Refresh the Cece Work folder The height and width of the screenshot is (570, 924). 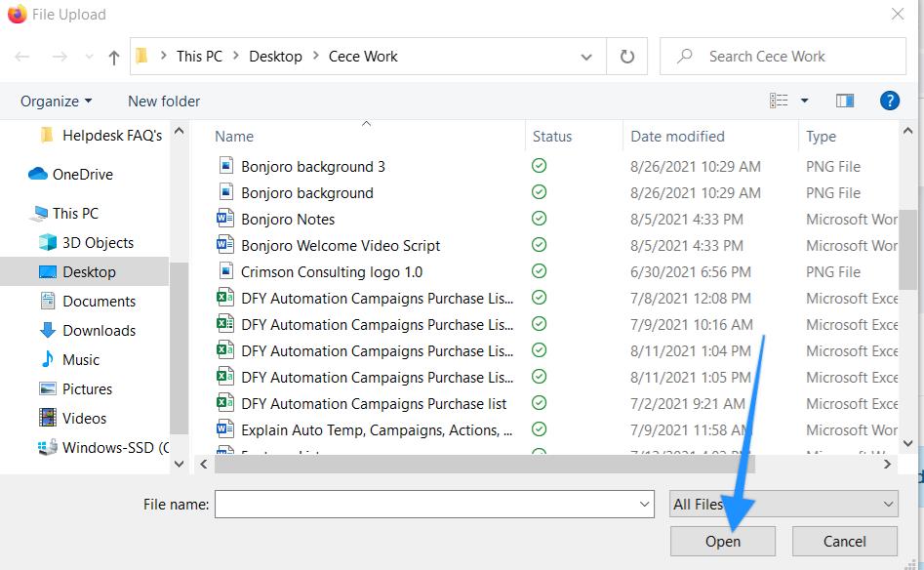tap(627, 57)
